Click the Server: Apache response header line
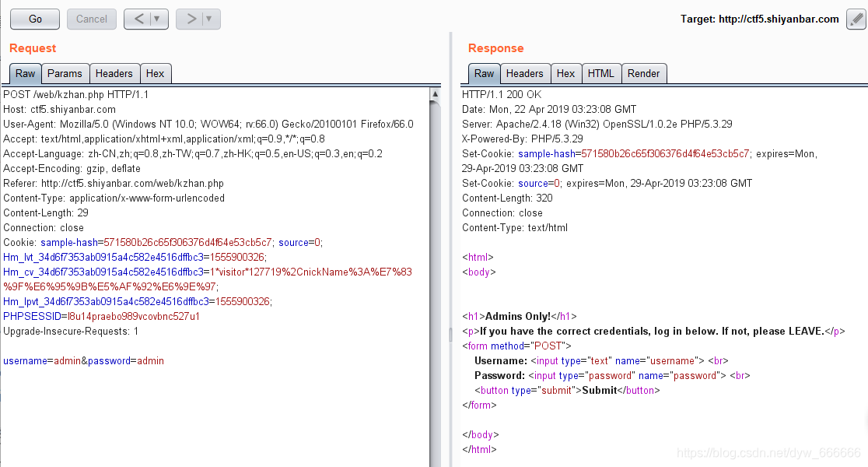Screen dimensions: 868x467 (x=597, y=124)
